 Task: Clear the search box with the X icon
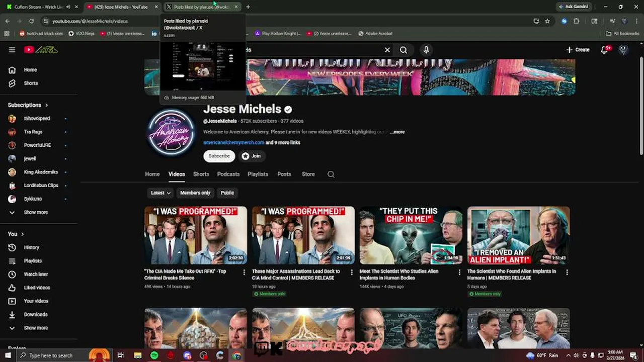click(387, 50)
